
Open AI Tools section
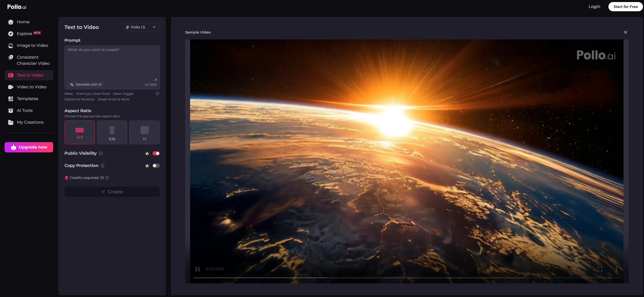tap(29, 111)
